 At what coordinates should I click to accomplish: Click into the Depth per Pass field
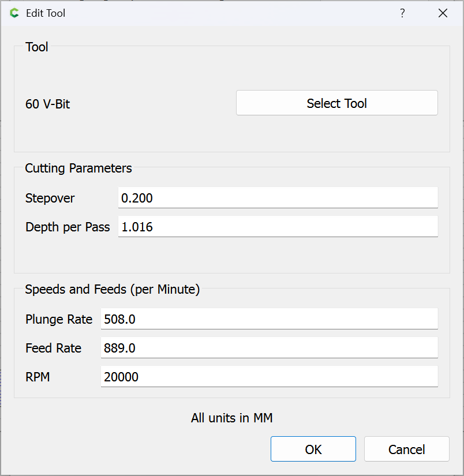[x=278, y=227]
